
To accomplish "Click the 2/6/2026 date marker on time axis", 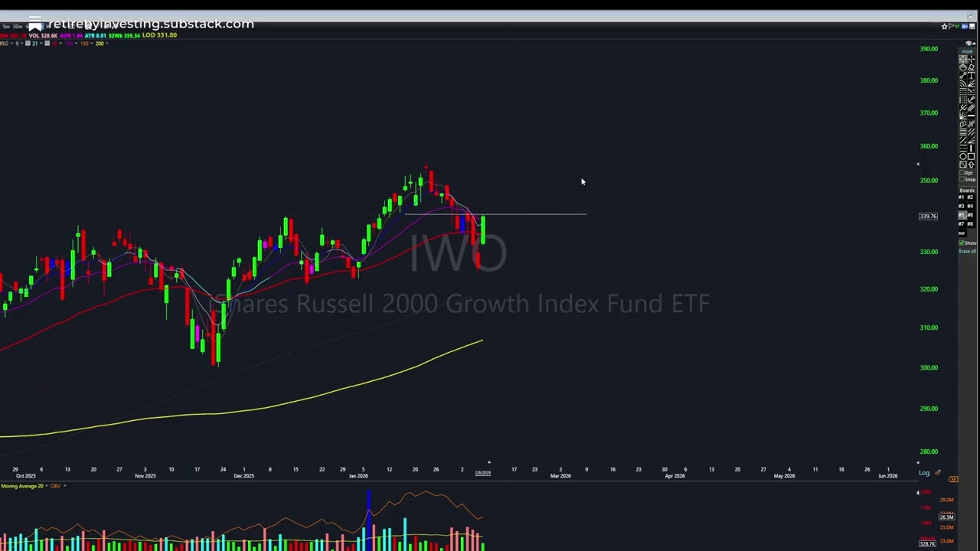I will 482,473.
